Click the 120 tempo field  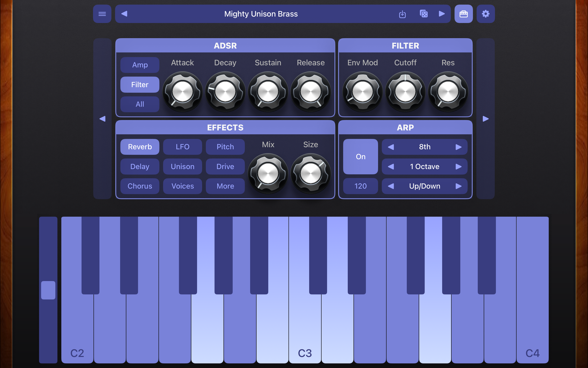(x=360, y=186)
